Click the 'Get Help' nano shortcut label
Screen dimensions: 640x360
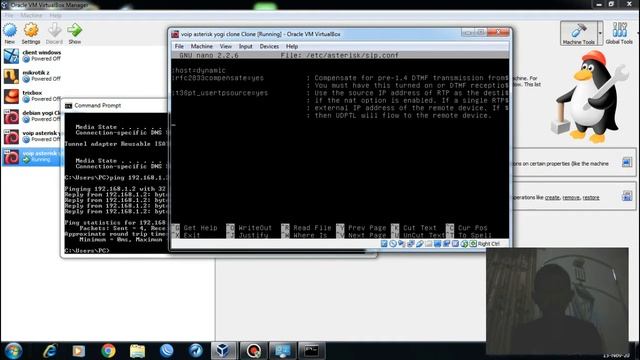200,228
